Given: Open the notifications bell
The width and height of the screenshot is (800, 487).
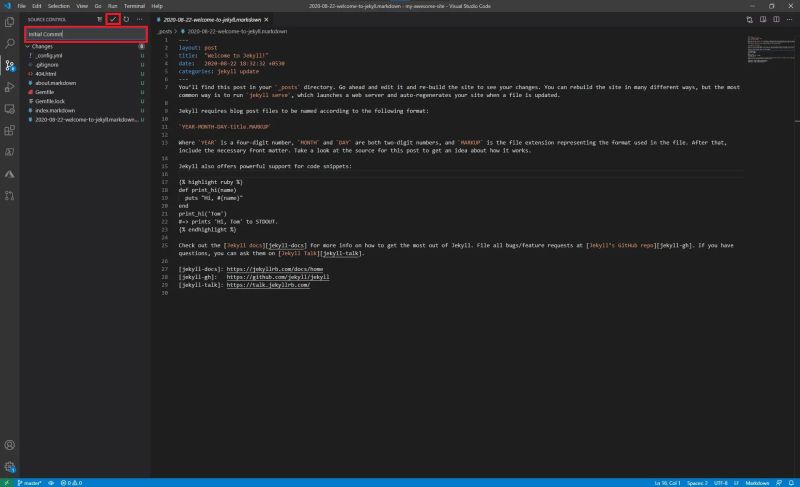Looking at the screenshot, I should coord(791,482).
